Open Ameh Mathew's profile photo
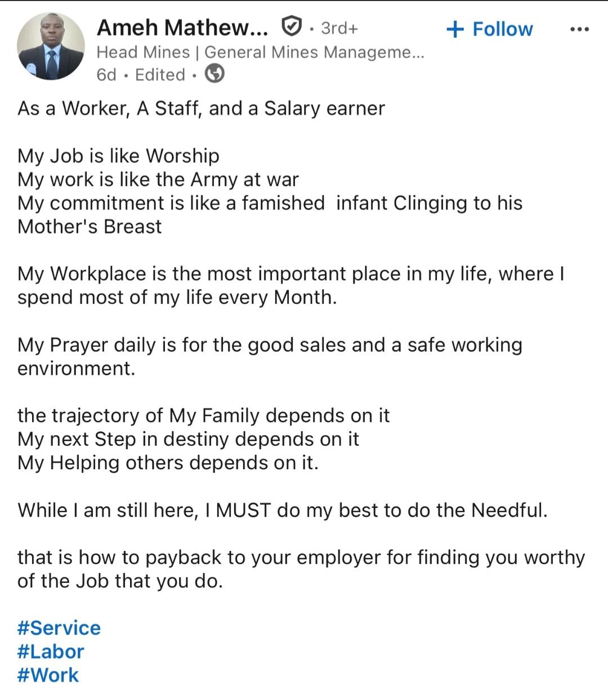This screenshot has height=700, width=608. click(51, 46)
